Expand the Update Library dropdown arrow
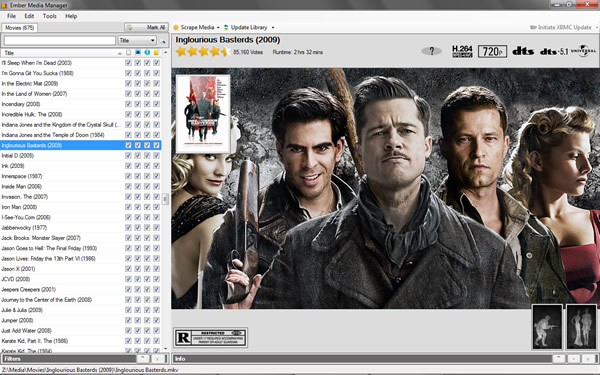This screenshot has width=600, height=375. click(x=273, y=28)
